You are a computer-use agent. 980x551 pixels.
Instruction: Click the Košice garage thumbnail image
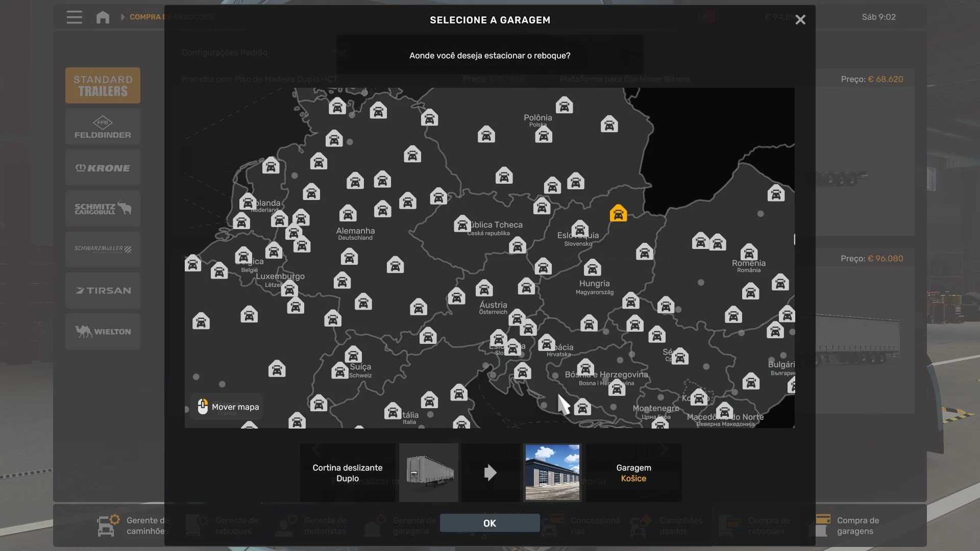point(552,472)
